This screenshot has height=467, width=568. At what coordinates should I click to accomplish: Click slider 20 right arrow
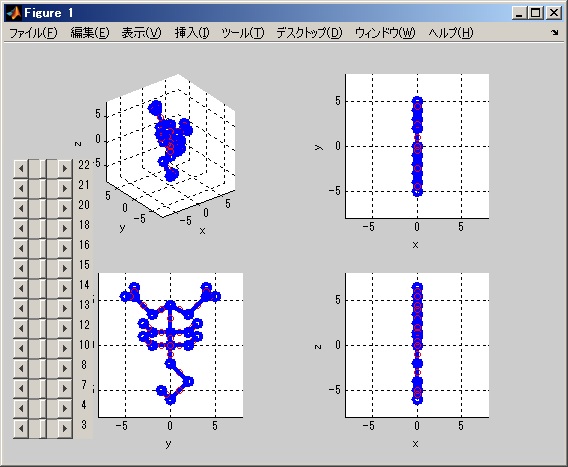point(65,208)
